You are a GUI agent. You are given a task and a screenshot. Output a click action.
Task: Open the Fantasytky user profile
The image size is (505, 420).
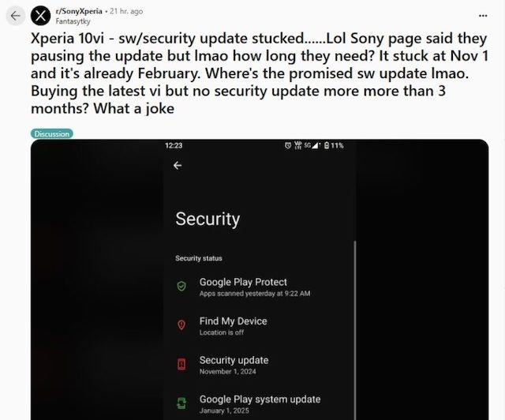click(73, 21)
